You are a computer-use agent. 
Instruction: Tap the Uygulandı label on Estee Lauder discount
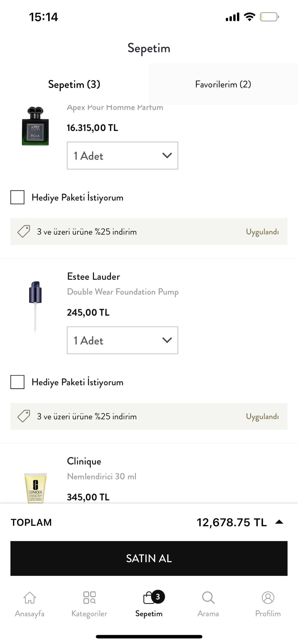tap(262, 417)
